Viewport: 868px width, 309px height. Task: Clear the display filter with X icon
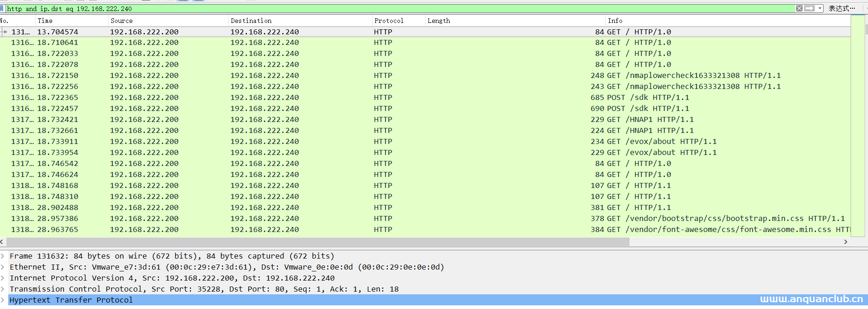coord(799,8)
